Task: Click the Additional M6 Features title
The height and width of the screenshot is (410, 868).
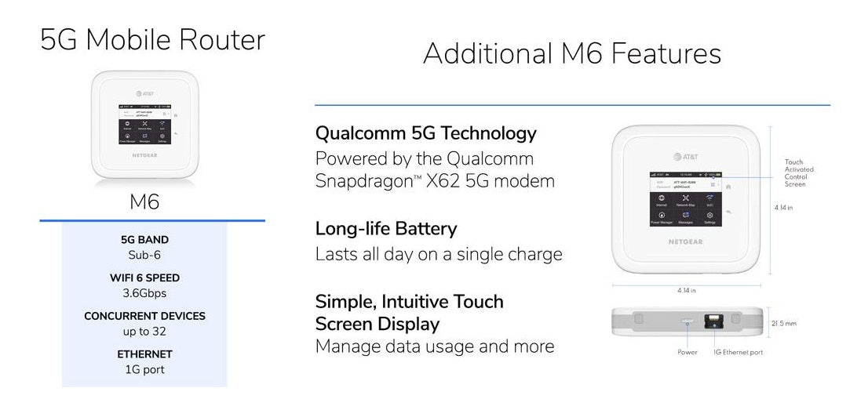Action: 572,53
